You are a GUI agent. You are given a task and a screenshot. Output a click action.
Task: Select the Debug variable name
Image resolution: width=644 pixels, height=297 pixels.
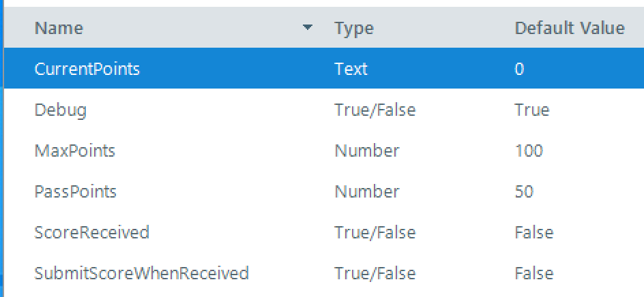[x=60, y=110]
